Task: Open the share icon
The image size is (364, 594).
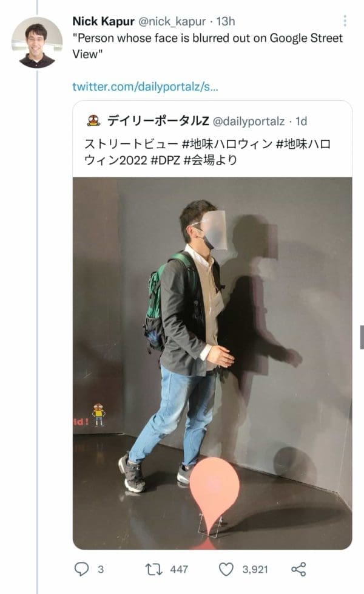Action: click(298, 569)
